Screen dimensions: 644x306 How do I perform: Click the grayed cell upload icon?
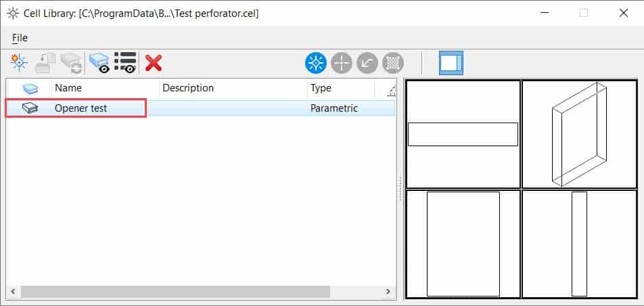point(45,63)
